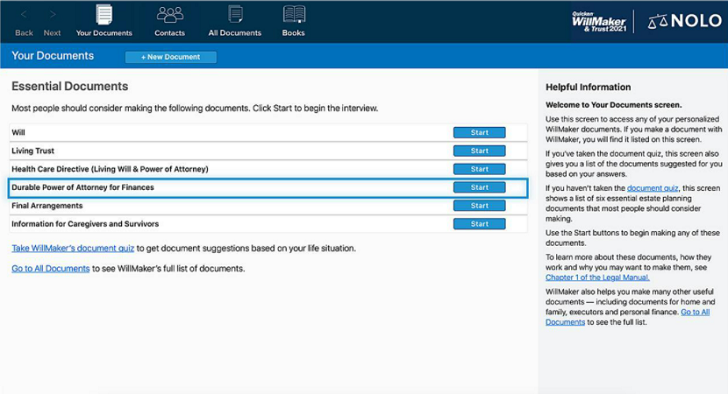Viewport: 728px width, 394px height.
Task: Start the Final Arrangements document
Action: tap(479, 206)
